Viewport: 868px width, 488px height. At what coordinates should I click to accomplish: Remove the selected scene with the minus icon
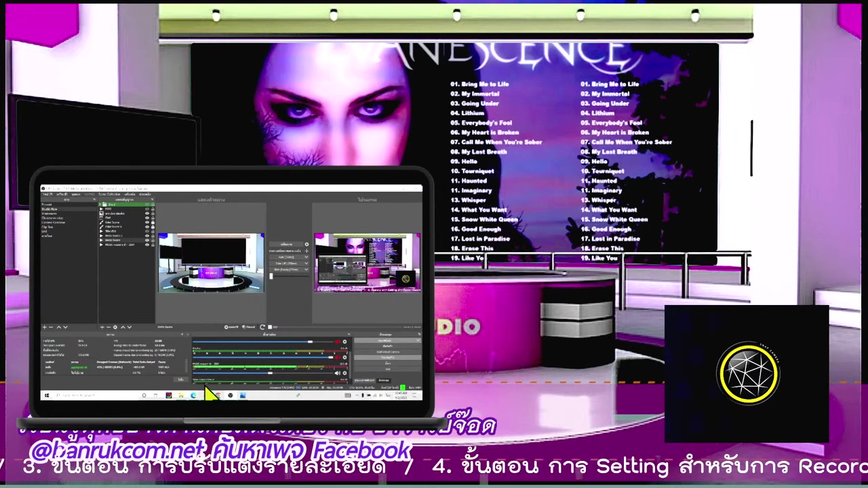coord(51,327)
